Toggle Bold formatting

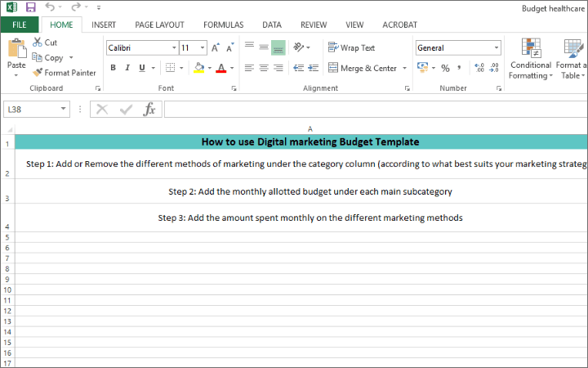click(x=113, y=68)
